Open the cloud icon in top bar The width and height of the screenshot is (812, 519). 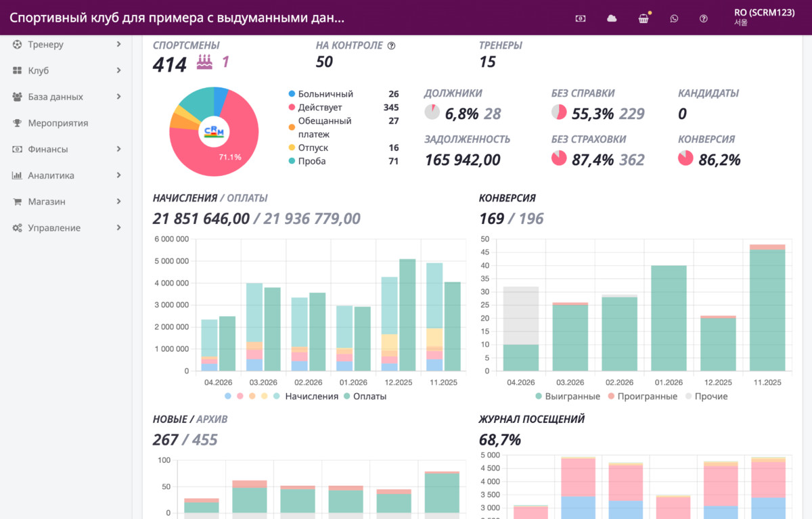(x=612, y=18)
